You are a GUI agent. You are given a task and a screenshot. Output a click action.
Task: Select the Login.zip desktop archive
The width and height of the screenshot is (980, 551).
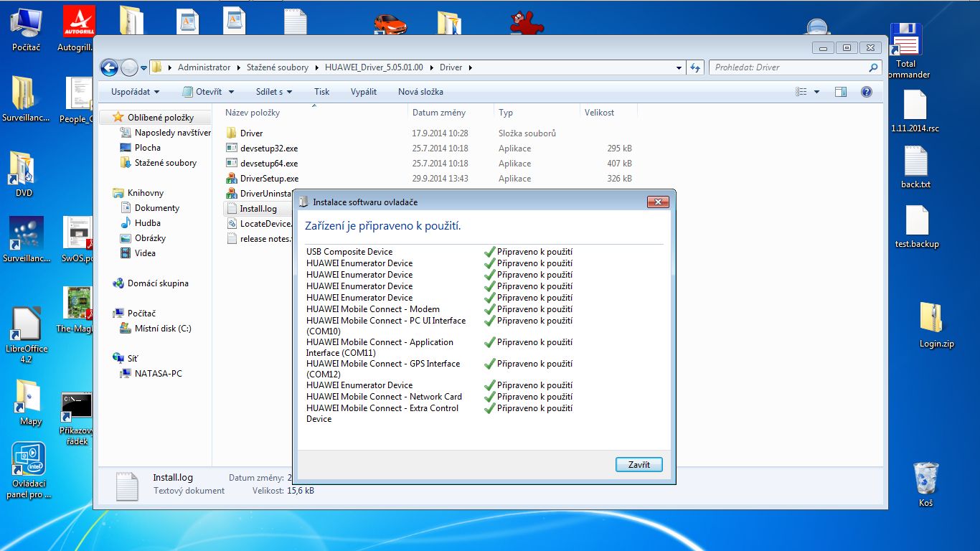pos(936,326)
